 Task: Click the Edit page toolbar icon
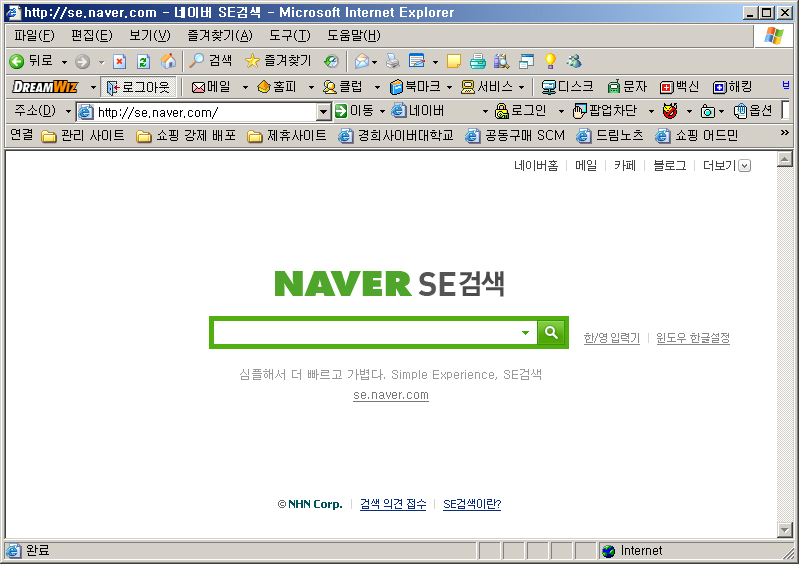click(417, 62)
